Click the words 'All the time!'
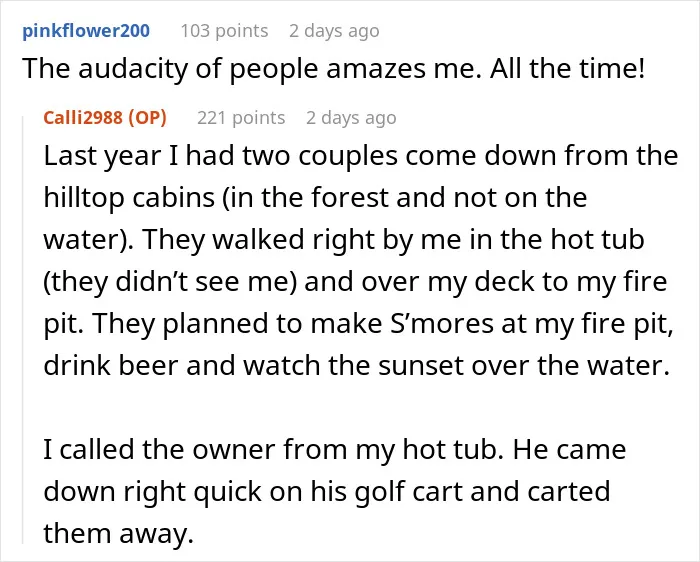This screenshot has width=700, height=562. coord(567,69)
